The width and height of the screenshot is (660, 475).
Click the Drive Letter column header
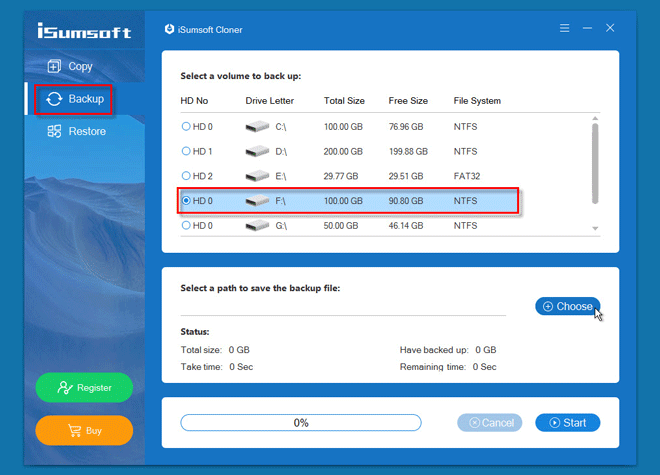(x=269, y=101)
